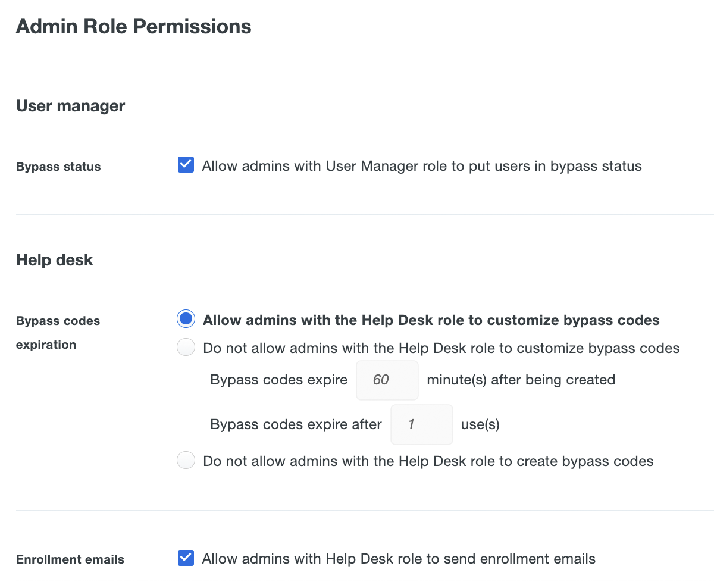Click the 'Allow admins with User Manager role' label text
Screen dimensions: 714x588
click(421, 166)
